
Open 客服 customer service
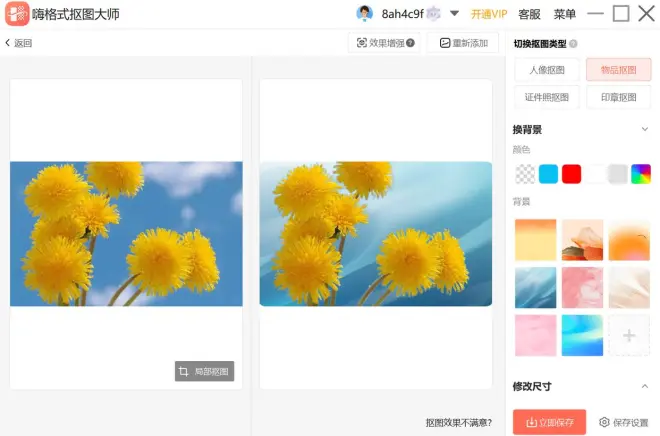point(529,14)
